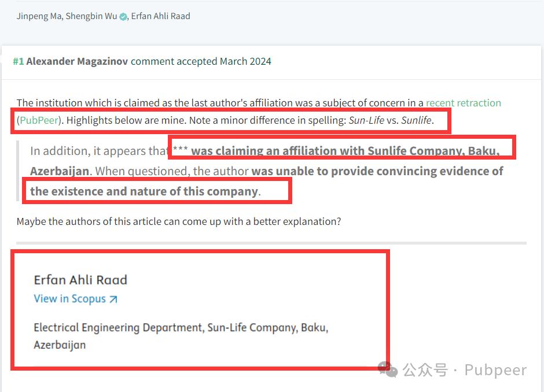Click the italic 'Sun-Life' word
This screenshot has width=544, height=392.
tap(366, 120)
